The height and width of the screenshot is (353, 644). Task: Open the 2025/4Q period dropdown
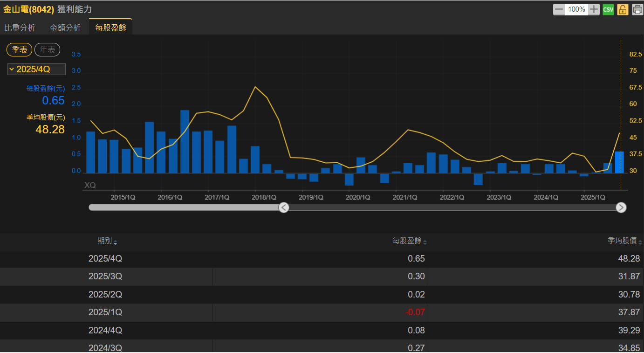(36, 69)
